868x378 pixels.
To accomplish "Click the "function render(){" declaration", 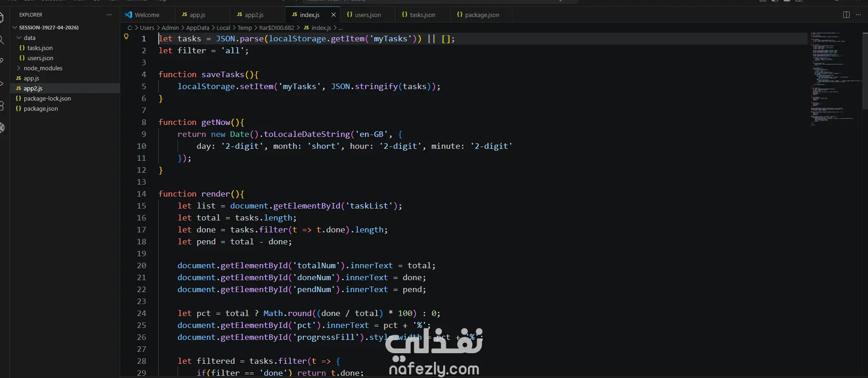I will [201, 194].
